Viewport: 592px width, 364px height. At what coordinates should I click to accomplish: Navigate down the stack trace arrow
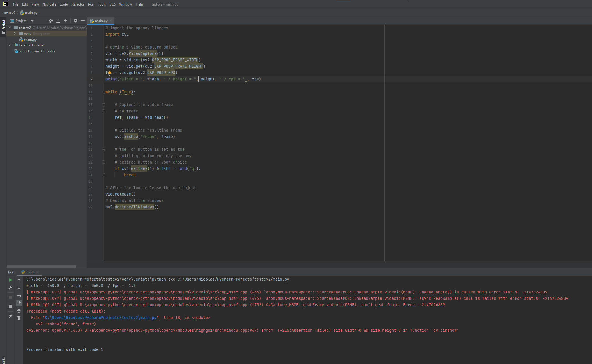pos(19,288)
